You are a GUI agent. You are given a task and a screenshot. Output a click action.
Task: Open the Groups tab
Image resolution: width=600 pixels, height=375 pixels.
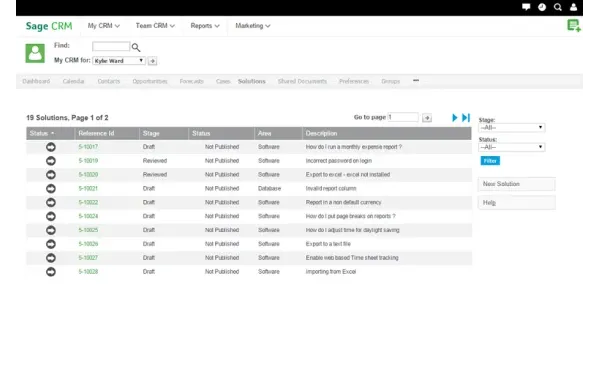coord(390,81)
